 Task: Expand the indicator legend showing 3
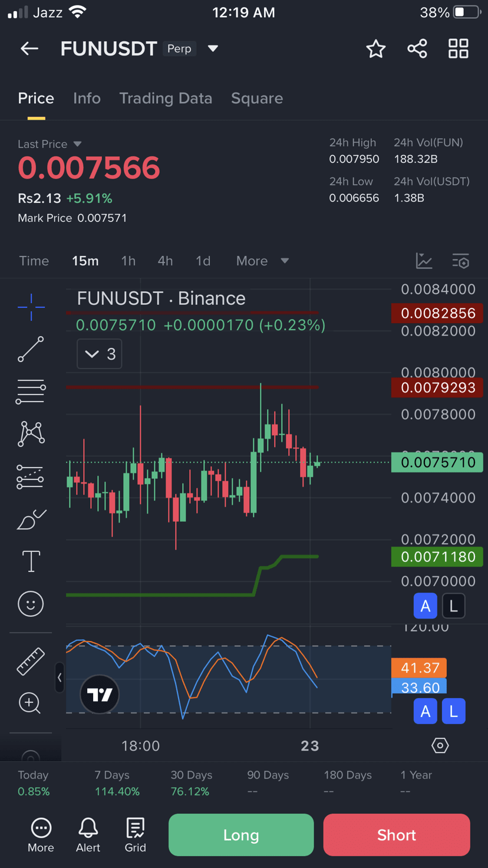coord(100,354)
